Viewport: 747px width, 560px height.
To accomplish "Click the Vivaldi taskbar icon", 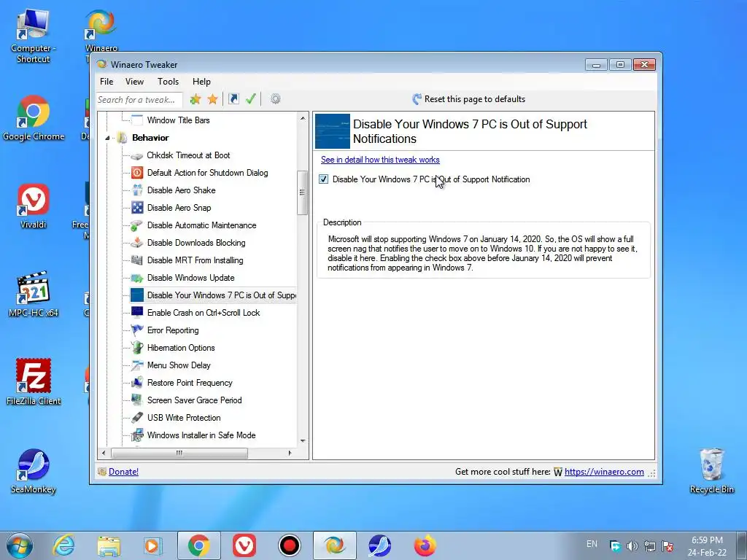I will tap(244, 545).
